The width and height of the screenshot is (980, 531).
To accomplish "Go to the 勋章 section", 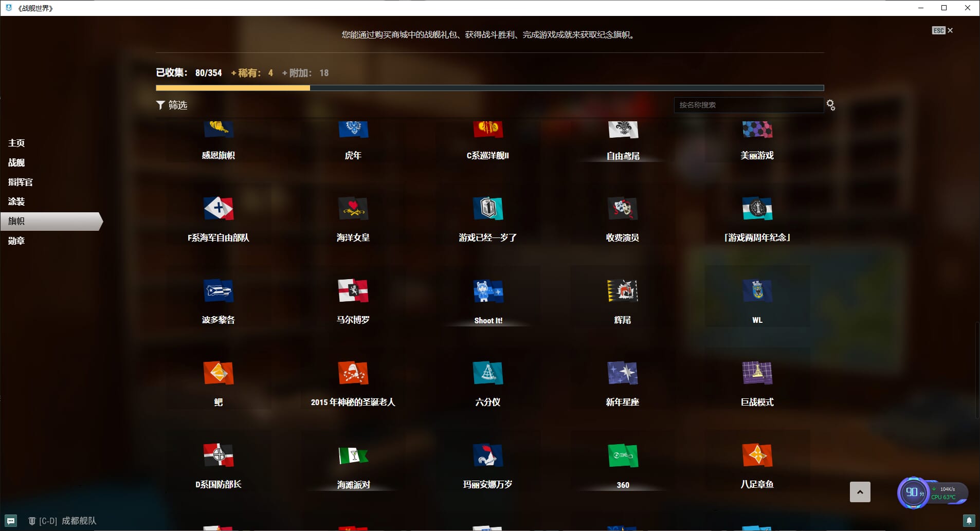I will [x=16, y=241].
